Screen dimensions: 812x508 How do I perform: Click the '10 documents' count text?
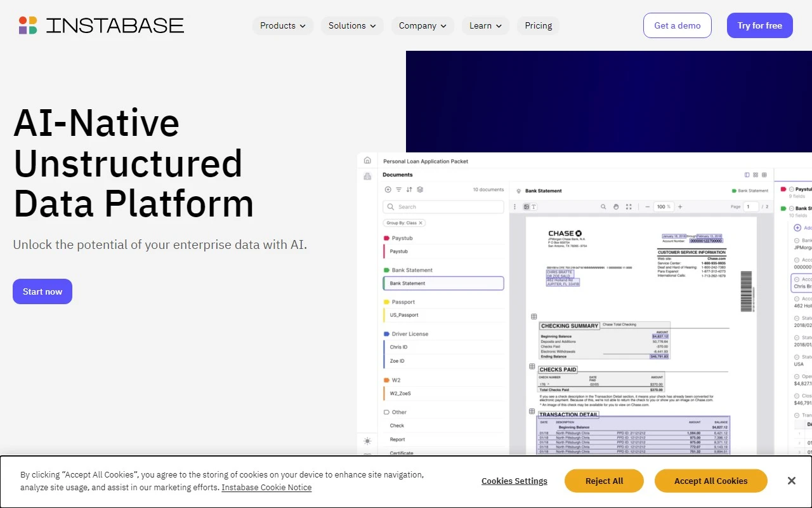[x=488, y=189]
